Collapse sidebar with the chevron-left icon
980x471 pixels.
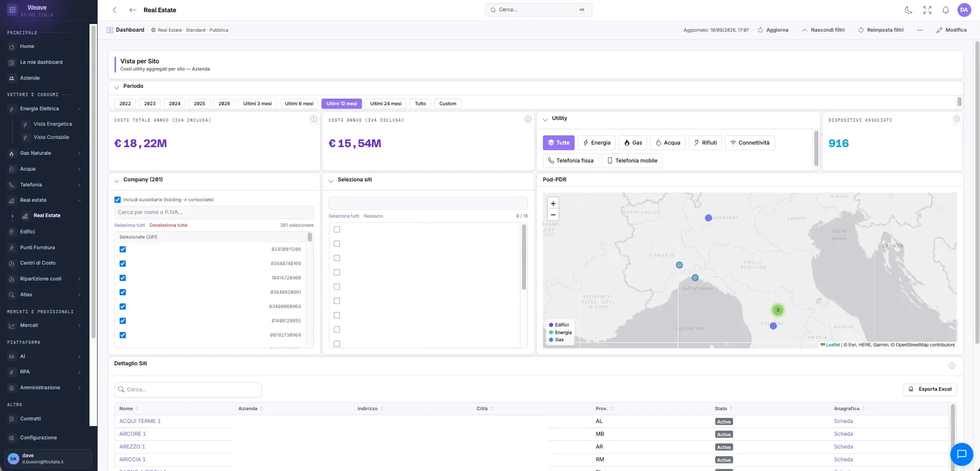115,10
